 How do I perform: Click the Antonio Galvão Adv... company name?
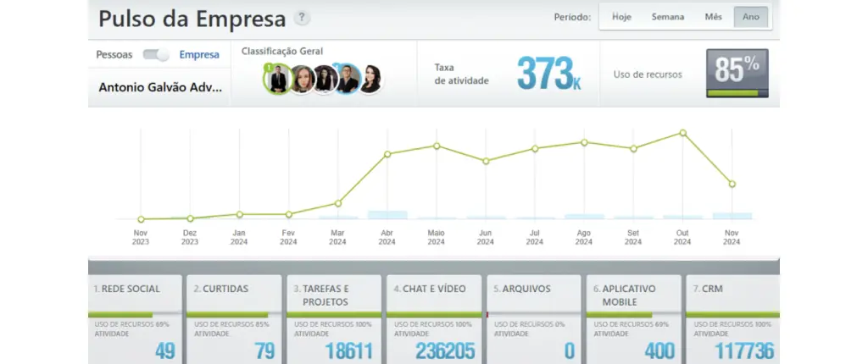pos(160,87)
